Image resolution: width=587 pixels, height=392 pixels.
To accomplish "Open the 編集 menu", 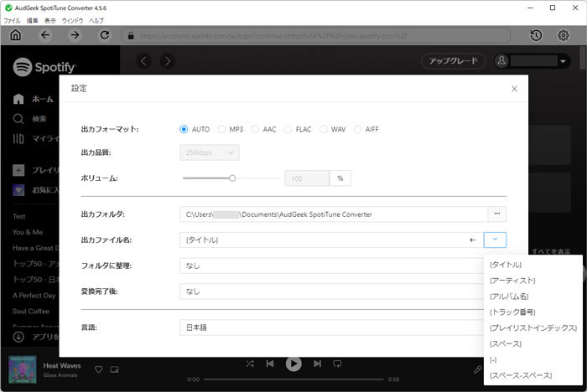I will pyautogui.click(x=32, y=21).
